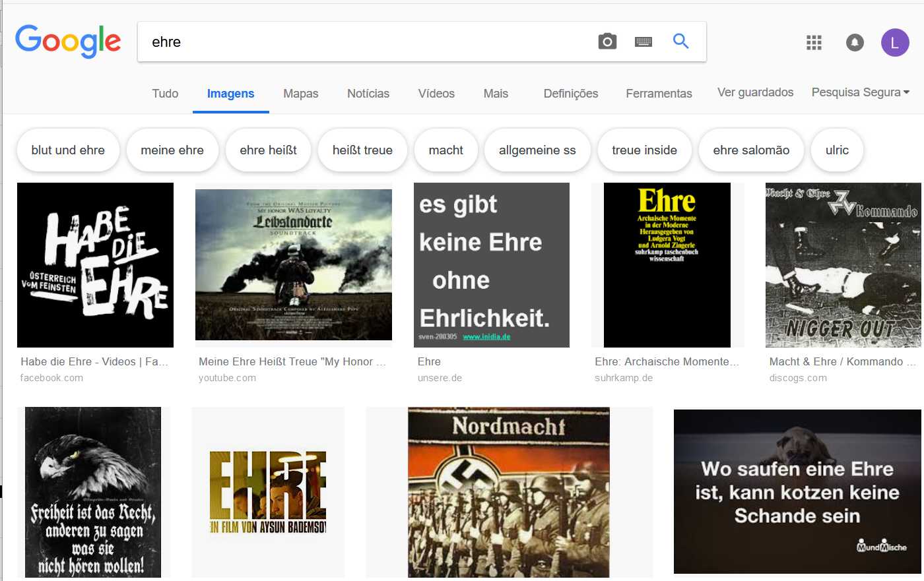Switch to the Mapas tab

[x=301, y=94]
